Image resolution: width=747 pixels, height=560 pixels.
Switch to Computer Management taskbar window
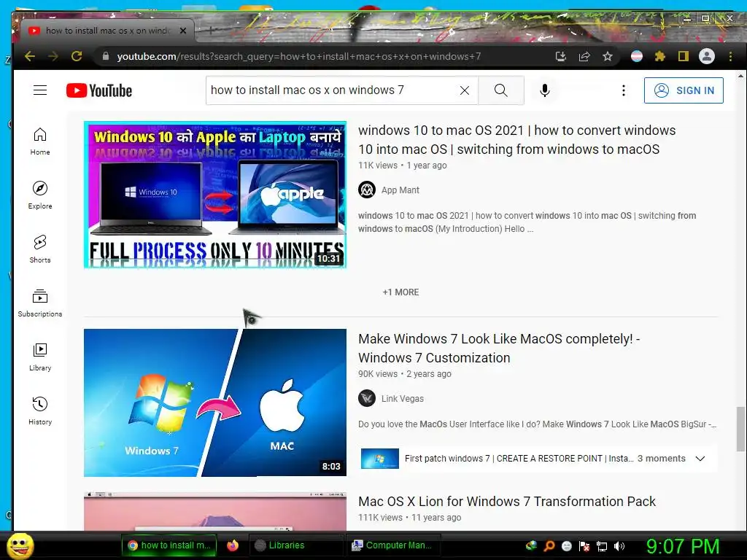(393, 545)
